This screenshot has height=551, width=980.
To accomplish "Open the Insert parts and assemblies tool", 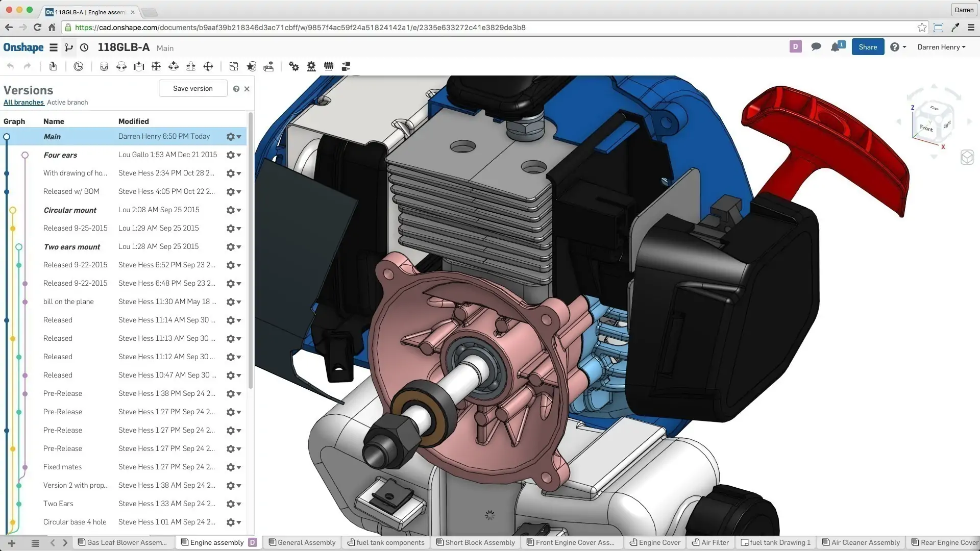I will pos(53,66).
